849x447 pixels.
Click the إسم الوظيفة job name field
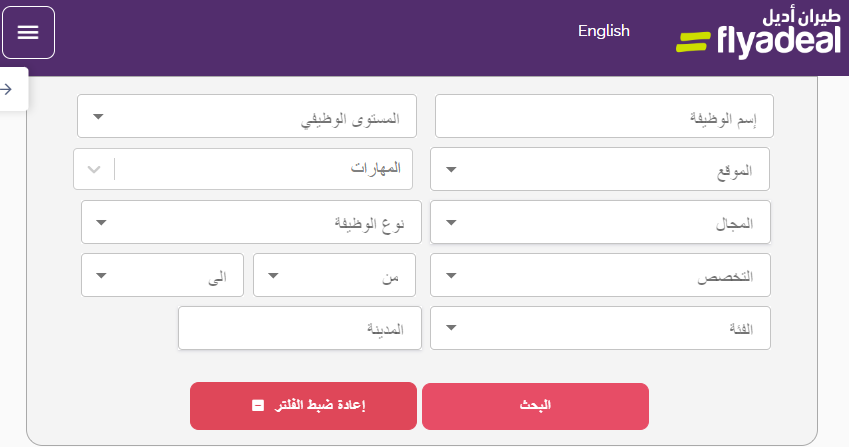604,116
